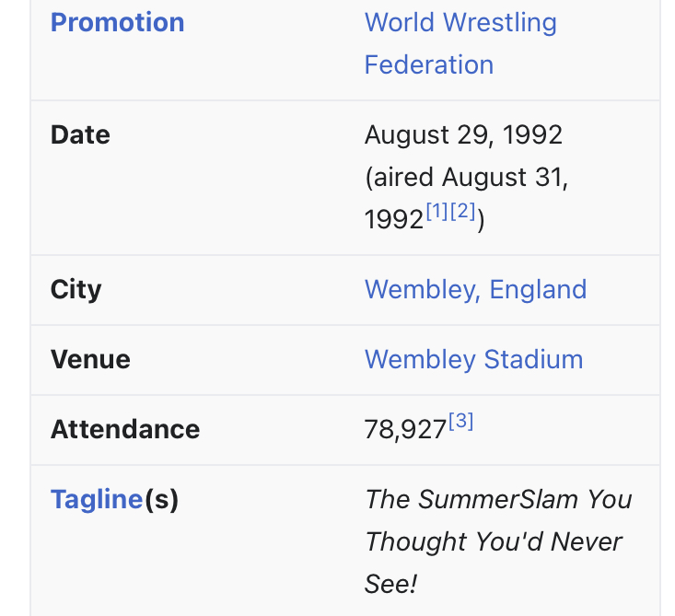Click the Date row label
This screenshot has width=675, height=616.
(x=80, y=135)
